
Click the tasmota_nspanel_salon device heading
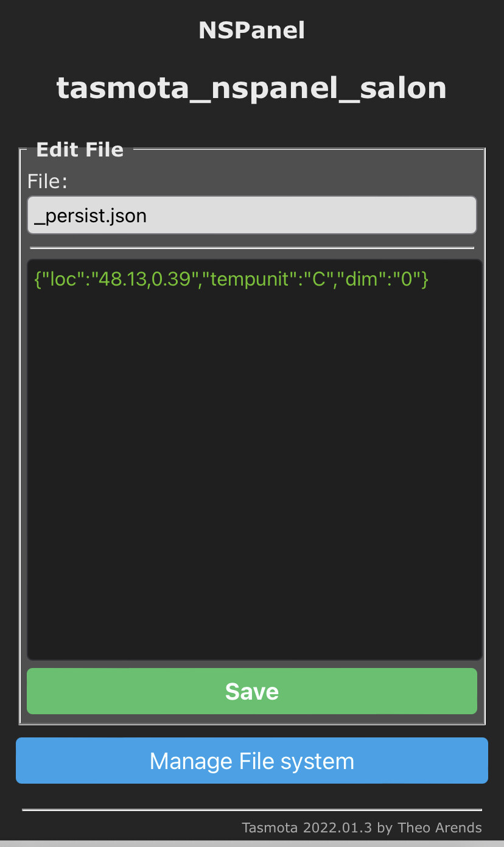pyautogui.click(x=251, y=88)
